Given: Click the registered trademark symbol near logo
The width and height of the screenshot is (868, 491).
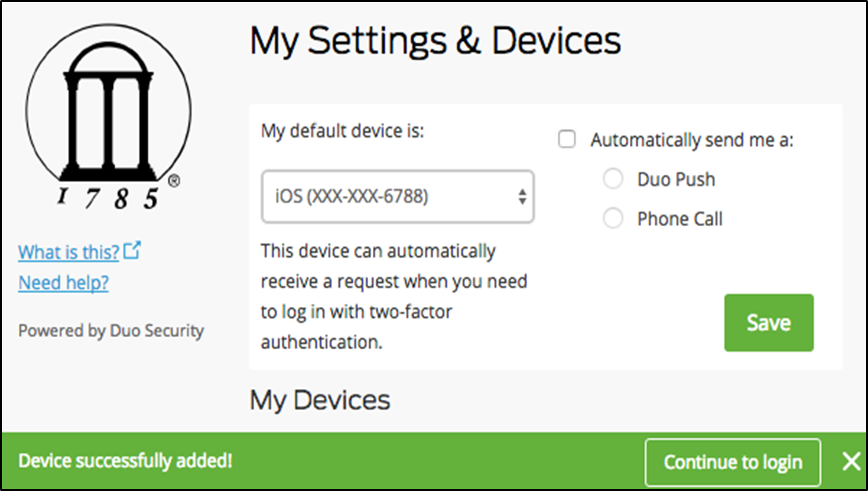Looking at the screenshot, I should point(173,181).
